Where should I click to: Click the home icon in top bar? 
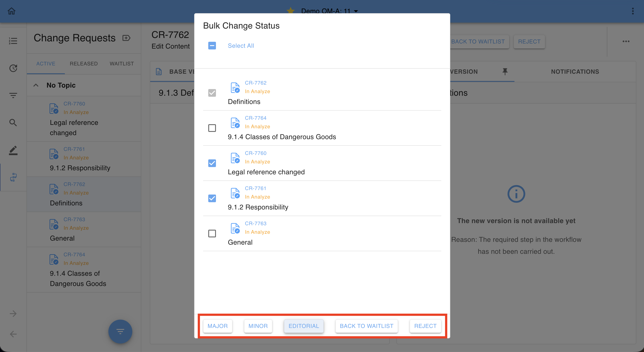(x=12, y=11)
